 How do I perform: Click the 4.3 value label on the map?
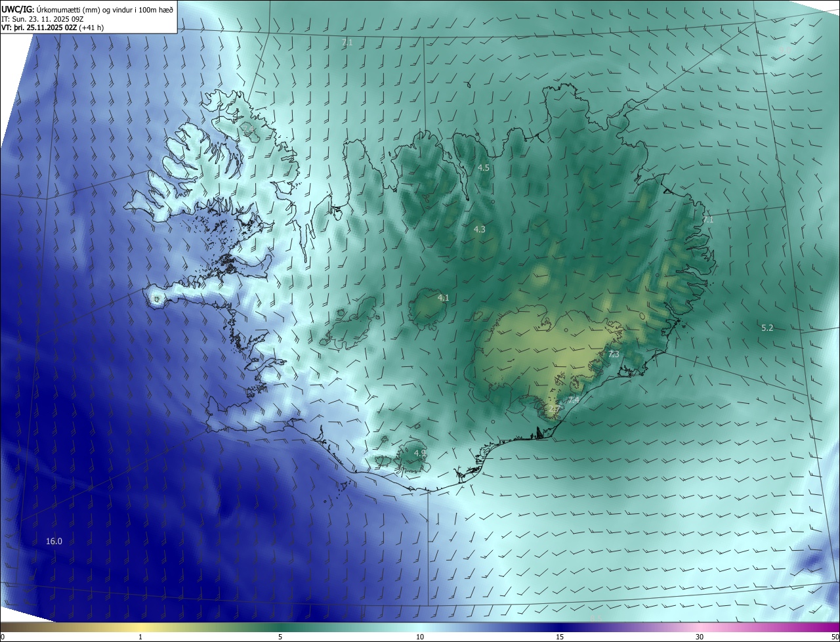480,230
